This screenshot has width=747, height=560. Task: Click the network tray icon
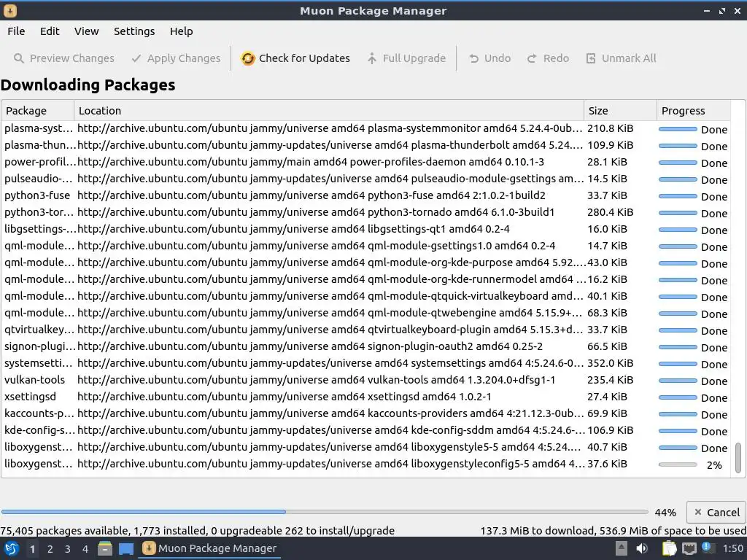(x=689, y=548)
